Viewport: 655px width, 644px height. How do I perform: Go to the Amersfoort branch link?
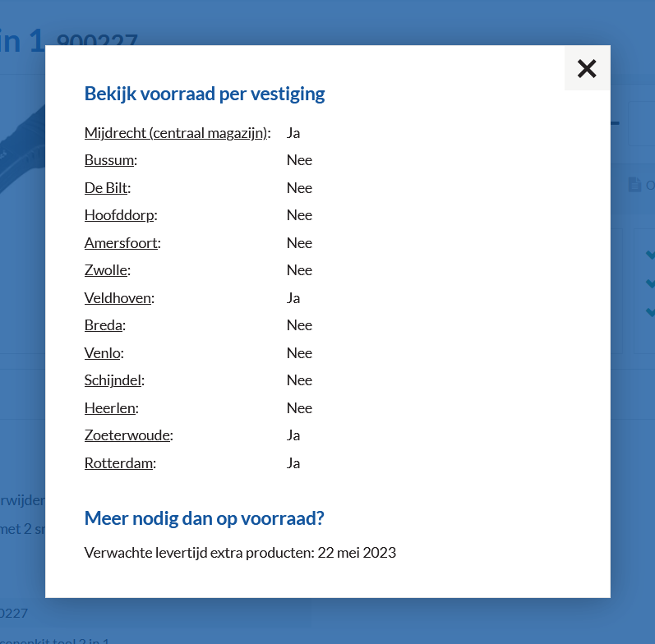tap(120, 243)
